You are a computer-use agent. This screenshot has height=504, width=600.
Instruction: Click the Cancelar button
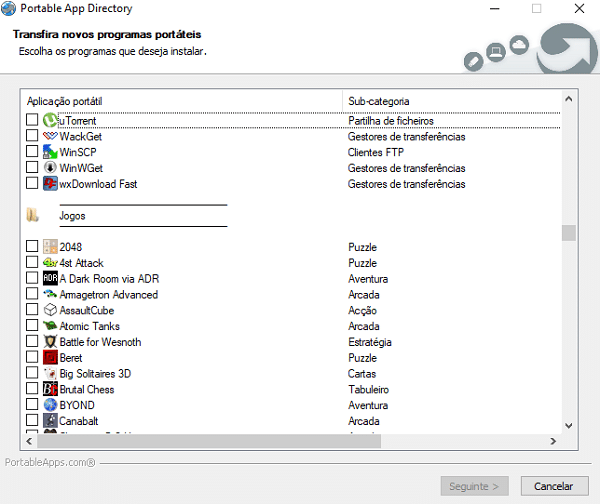(554, 486)
